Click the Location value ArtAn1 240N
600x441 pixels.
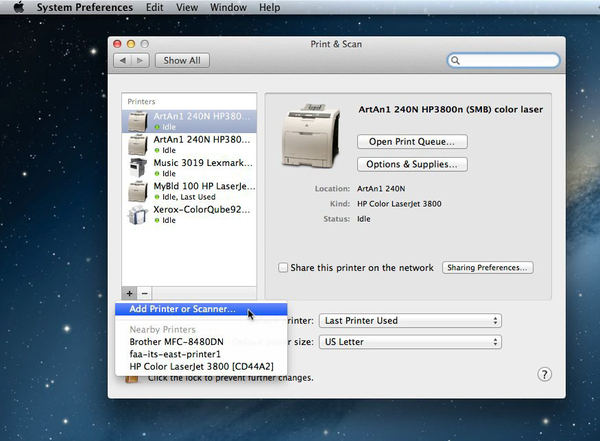pos(381,188)
